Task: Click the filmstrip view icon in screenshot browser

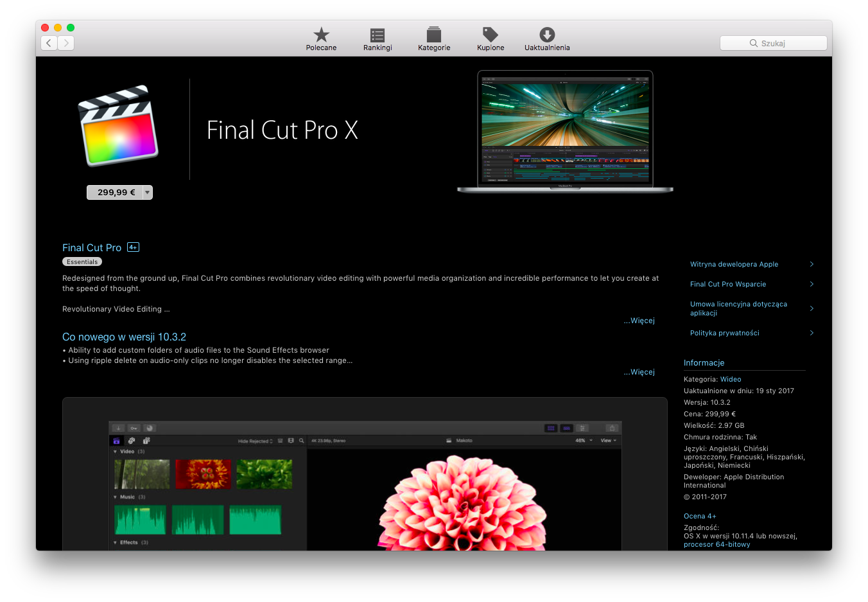Action: tap(291, 441)
